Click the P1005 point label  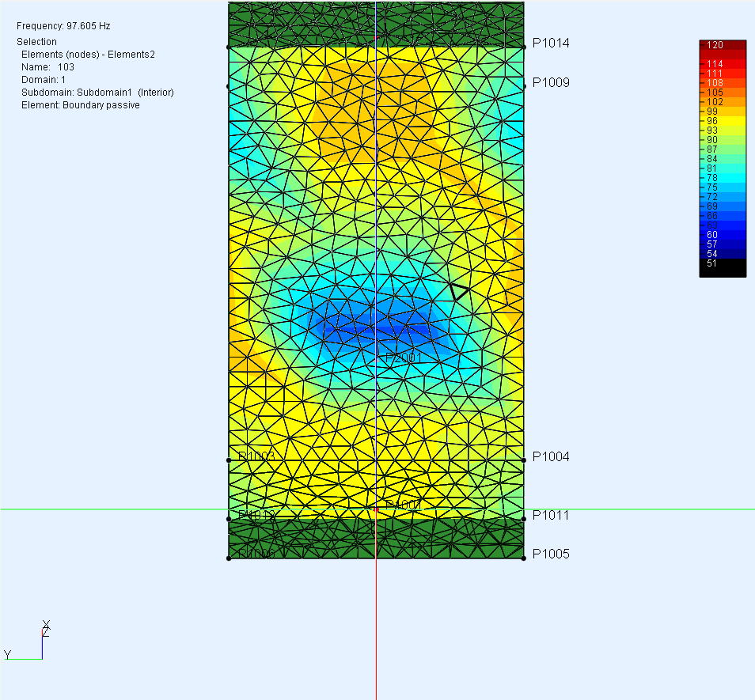[x=551, y=554]
